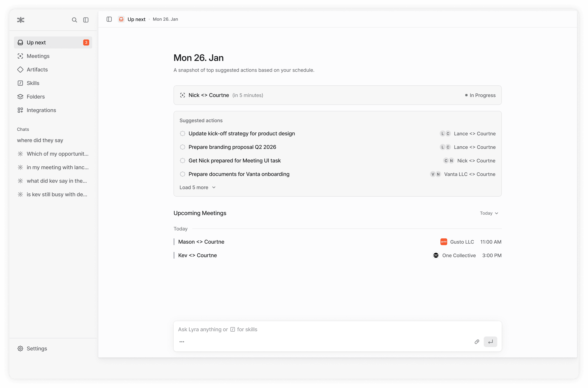Expand 'Load 5 more' suggested actions
This screenshot has height=388, width=588.
197,187
